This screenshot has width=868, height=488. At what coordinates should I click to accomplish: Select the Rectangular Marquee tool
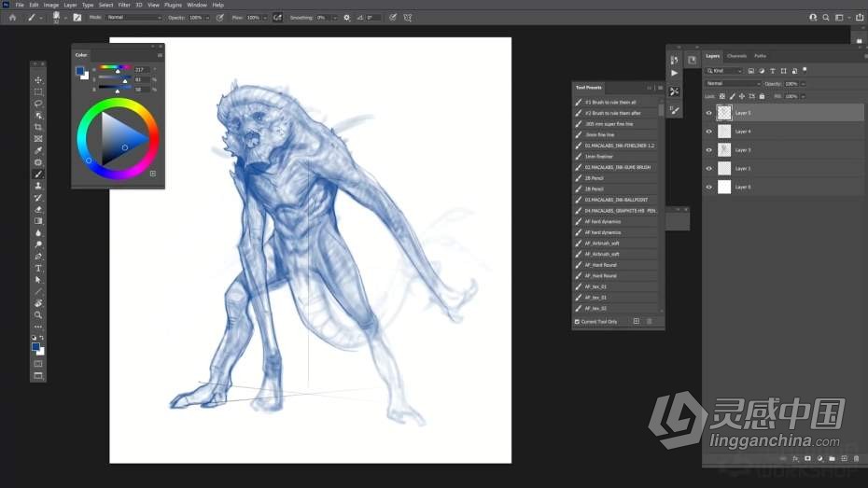[x=38, y=91]
